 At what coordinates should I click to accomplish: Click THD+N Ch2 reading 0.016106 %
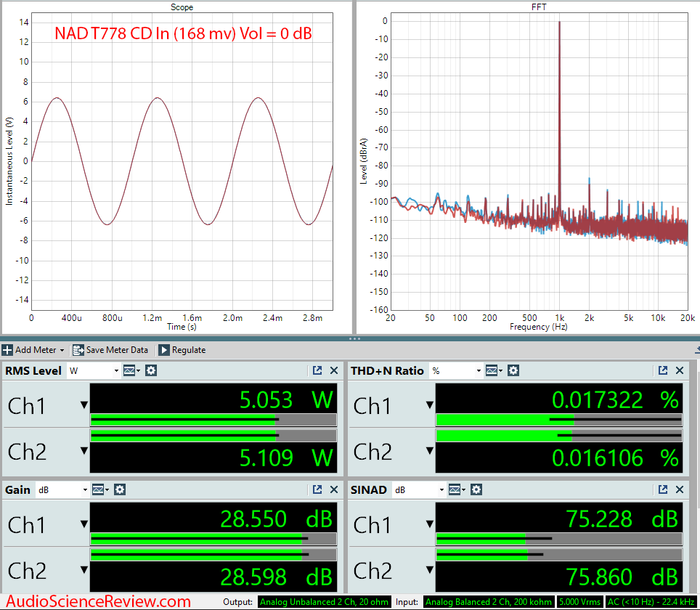point(559,457)
